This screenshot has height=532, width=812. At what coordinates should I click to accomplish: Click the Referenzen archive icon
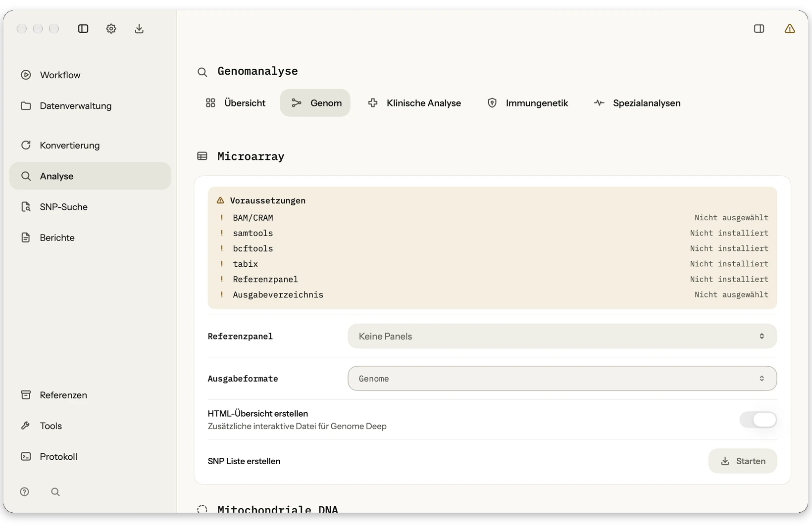tap(26, 395)
